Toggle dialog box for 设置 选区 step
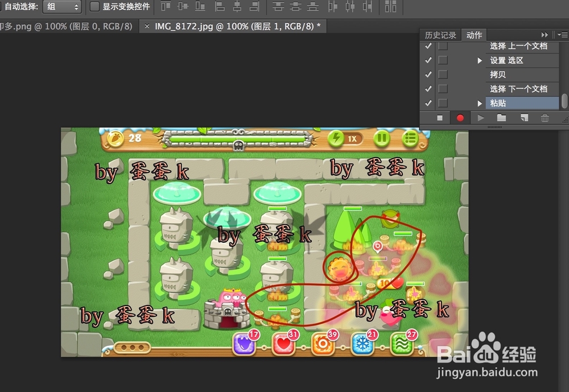The width and height of the screenshot is (569, 392). tap(443, 60)
